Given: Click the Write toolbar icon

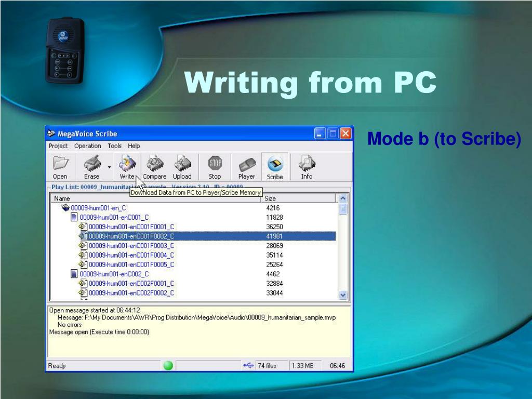Looking at the screenshot, I should click(127, 167).
